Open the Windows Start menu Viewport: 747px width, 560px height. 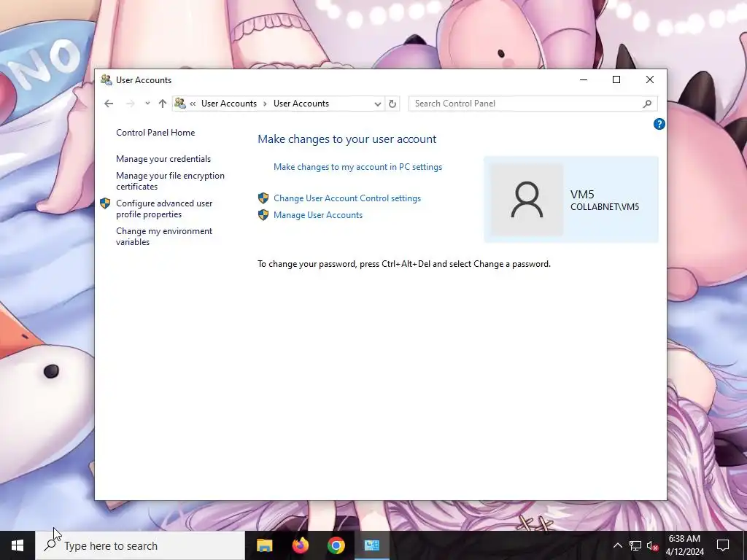18,545
